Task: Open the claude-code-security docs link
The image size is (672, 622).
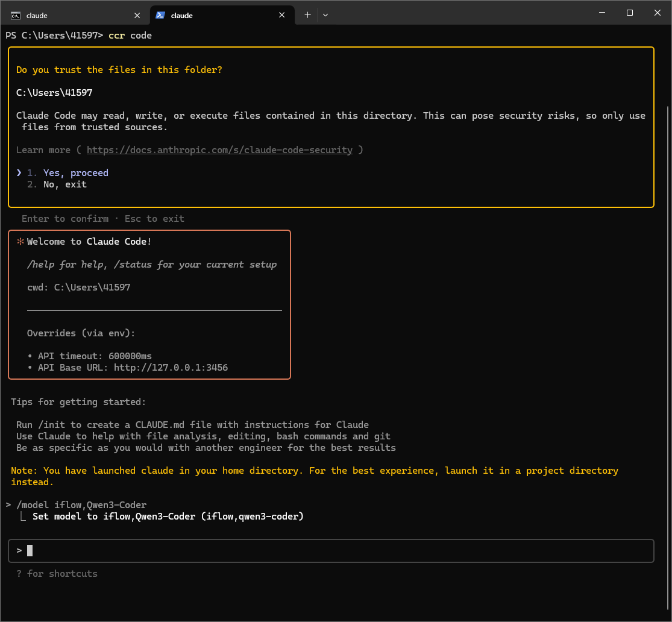Action: tap(219, 150)
